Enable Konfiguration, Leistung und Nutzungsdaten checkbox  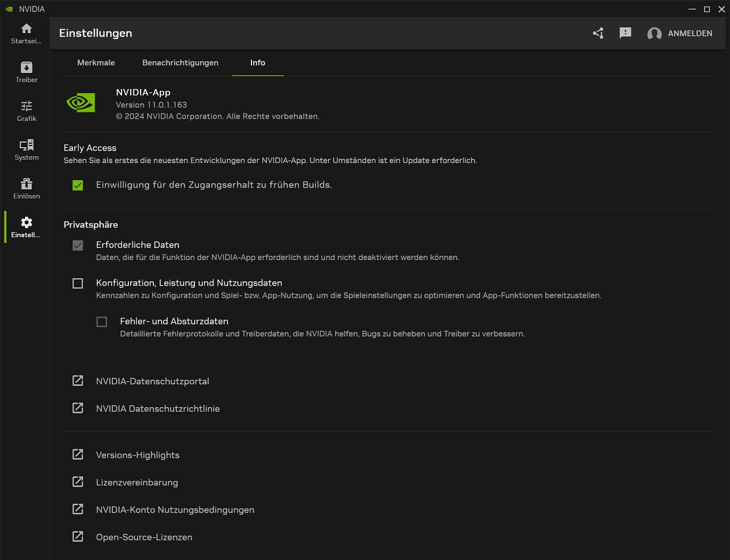coord(78,283)
